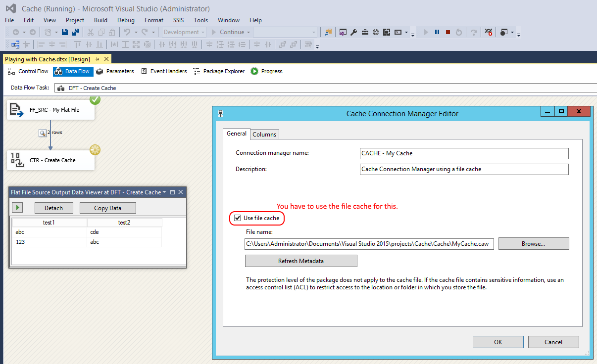
Task: Expand debug toolbar overflow options
Action: point(519,35)
